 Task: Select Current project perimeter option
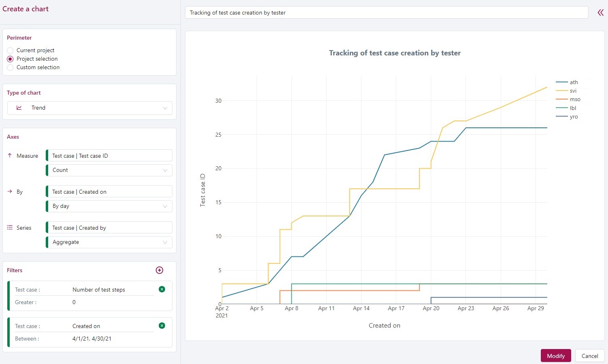(x=11, y=51)
